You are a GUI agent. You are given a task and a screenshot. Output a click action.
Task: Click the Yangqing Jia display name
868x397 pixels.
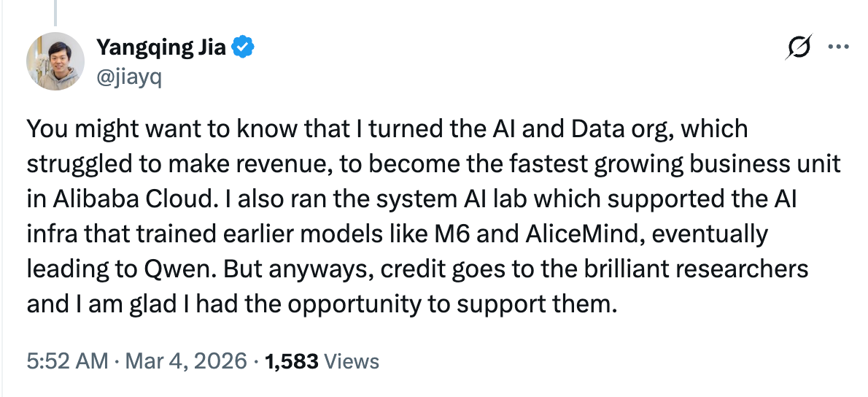click(x=162, y=49)
